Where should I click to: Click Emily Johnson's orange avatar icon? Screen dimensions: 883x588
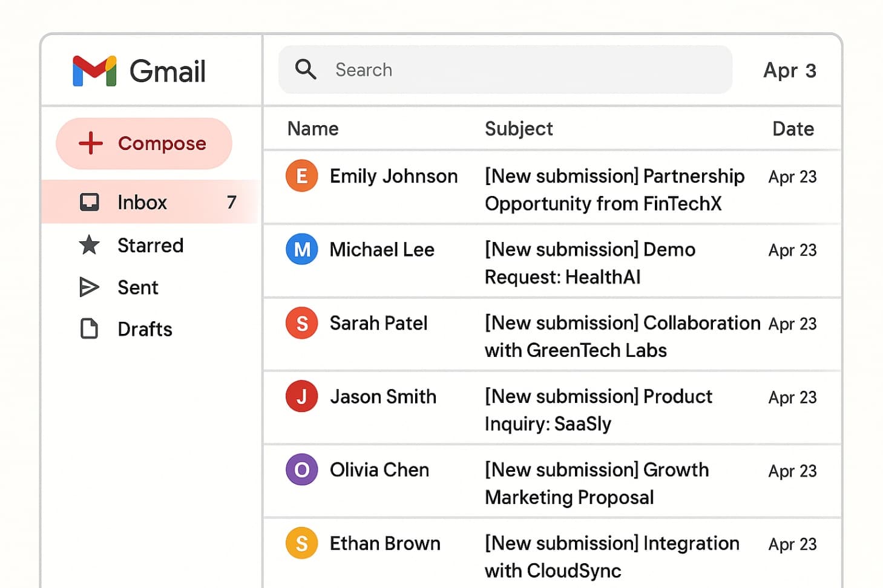tap(301, 175)
